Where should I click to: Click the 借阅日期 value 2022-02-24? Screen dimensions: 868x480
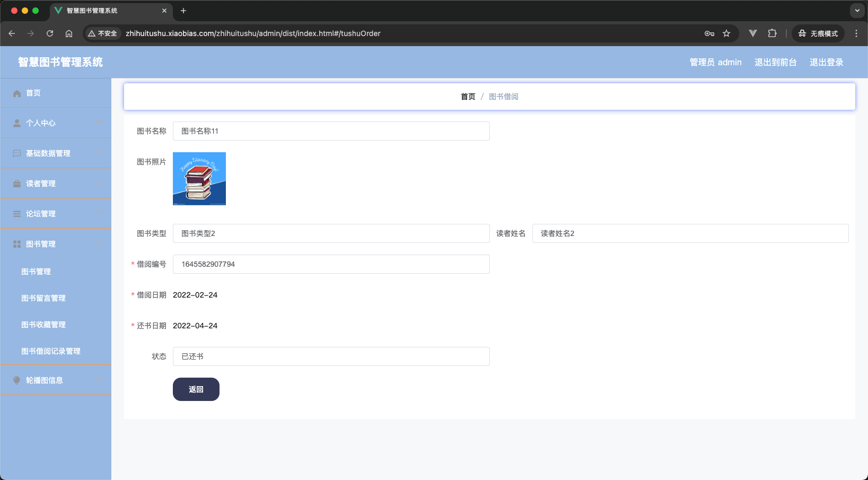(x=195, y=295)
